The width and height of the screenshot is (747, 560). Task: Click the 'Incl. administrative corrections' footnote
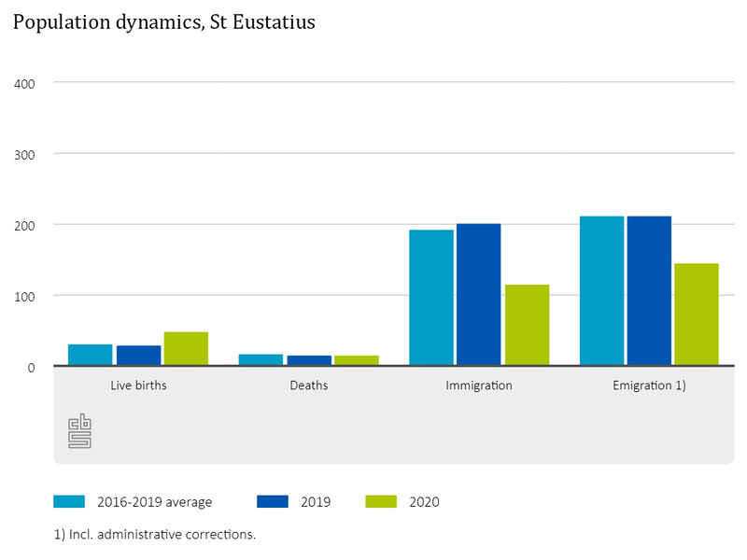pyautogui.click(x=155, y=535)
